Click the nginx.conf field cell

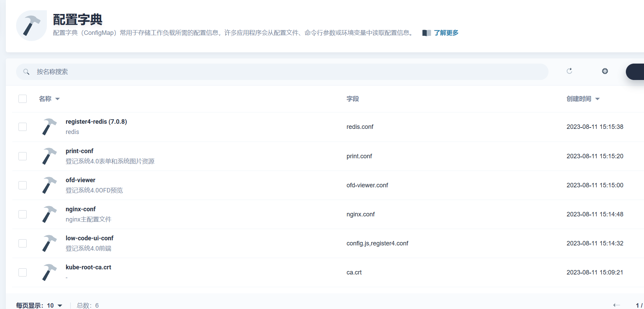(361, 214)
